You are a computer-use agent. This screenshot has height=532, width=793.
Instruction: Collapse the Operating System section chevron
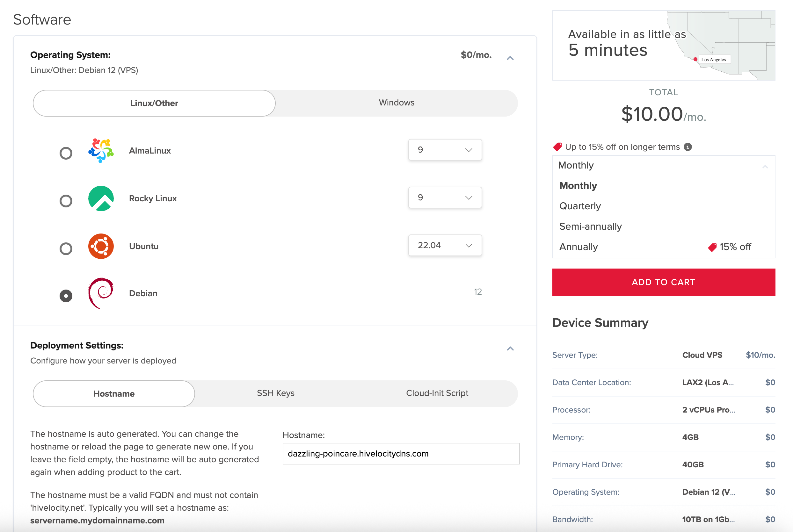tap(510, 58)
